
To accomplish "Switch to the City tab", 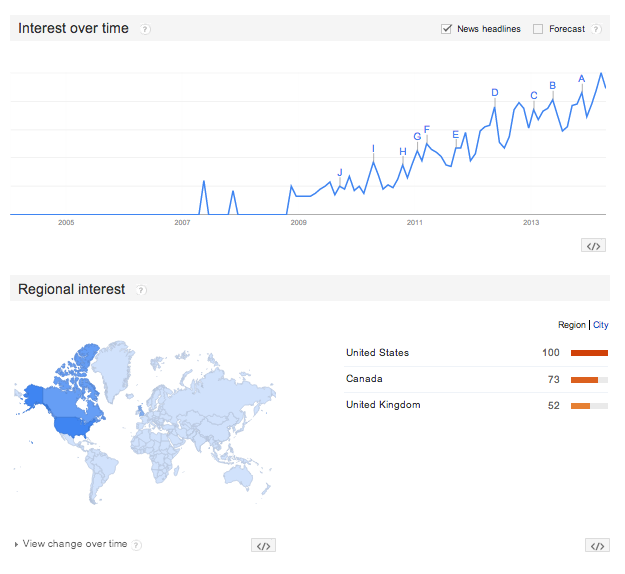I will tap(600, 325).
